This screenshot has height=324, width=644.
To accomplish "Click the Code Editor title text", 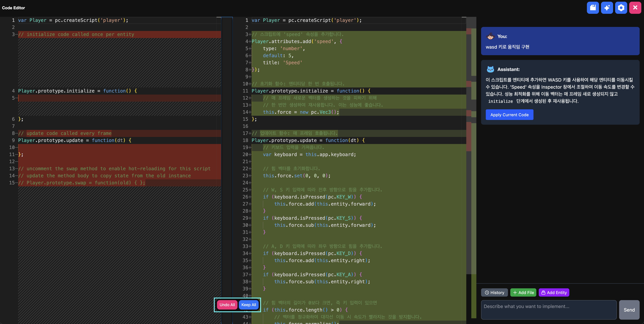I will [13, 8].
